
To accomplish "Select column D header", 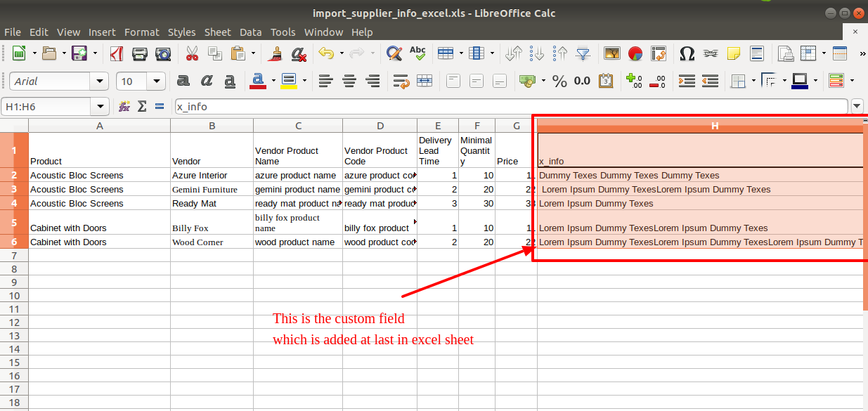I will pos(380,126).
